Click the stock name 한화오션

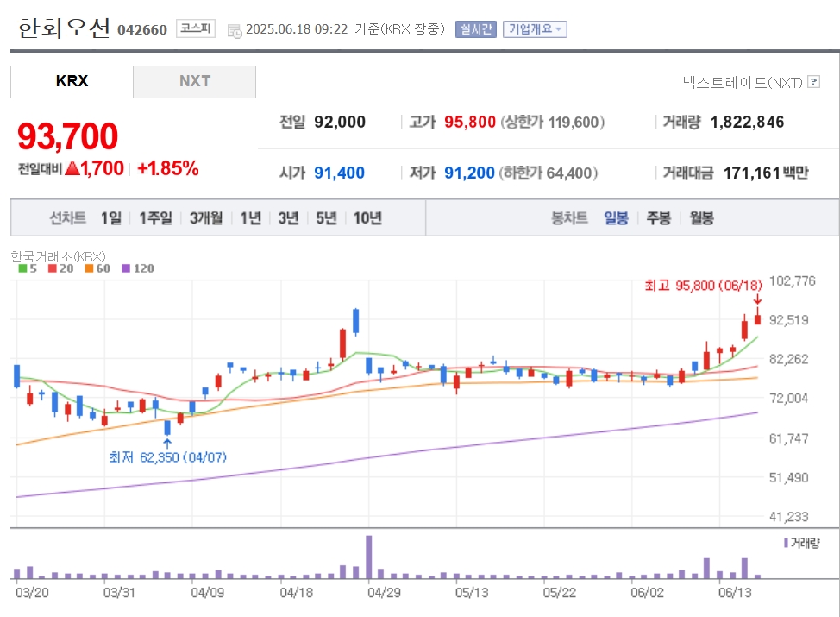(x=64, y=28)
